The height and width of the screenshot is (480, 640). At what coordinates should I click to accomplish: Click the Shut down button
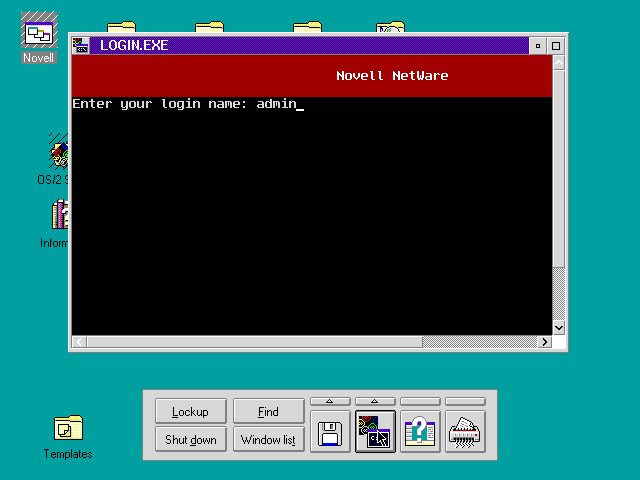coord(191,439)
